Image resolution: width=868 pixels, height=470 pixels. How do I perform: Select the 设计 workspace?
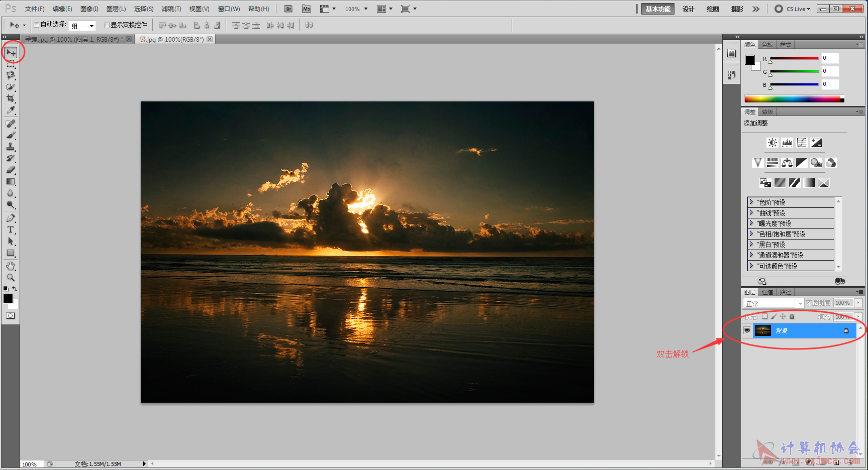tap(689, 9)
